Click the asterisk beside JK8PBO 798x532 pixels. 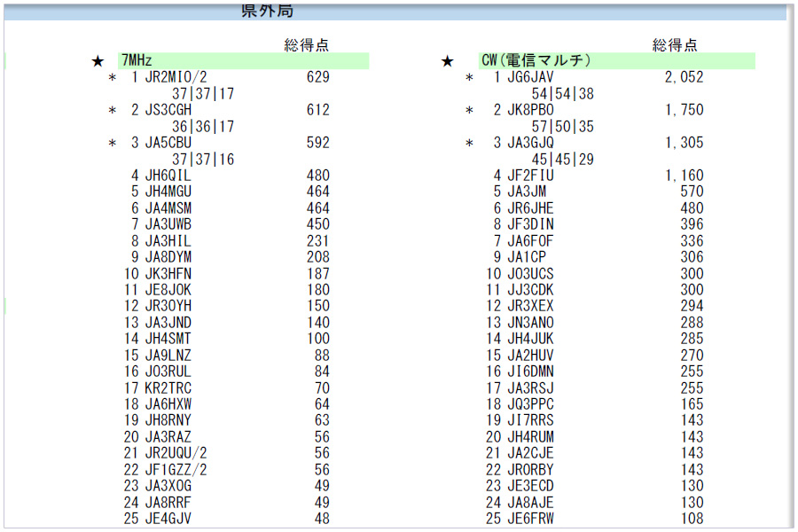[x=470, y=111]
